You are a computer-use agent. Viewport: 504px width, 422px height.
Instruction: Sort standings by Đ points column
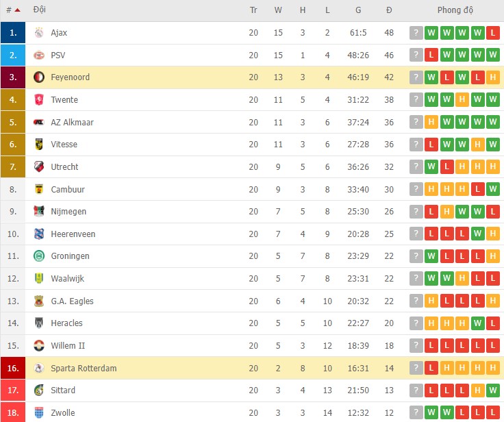coord(389,10)
